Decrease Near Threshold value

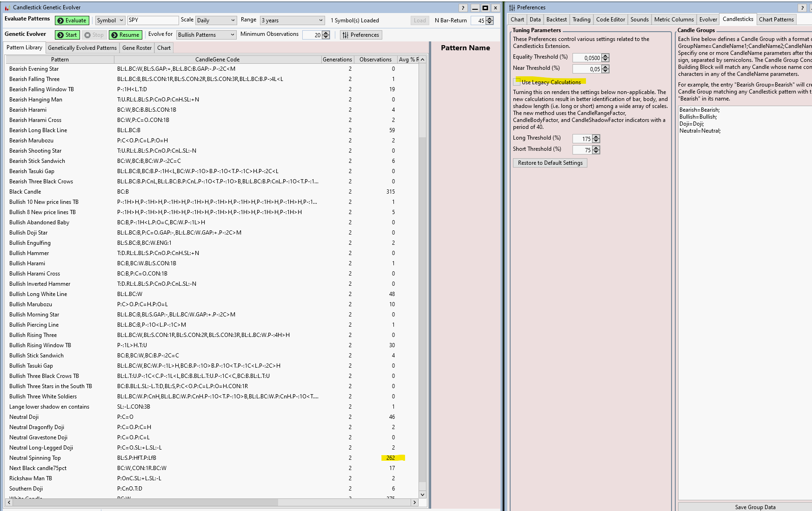605,71
